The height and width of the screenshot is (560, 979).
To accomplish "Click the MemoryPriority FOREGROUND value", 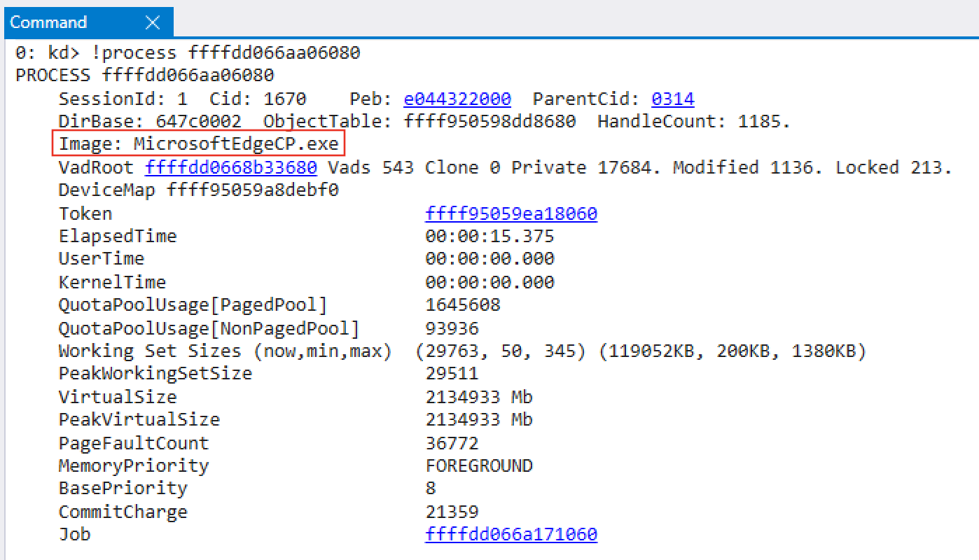I will pyautogui.click(x=479, y=465).
